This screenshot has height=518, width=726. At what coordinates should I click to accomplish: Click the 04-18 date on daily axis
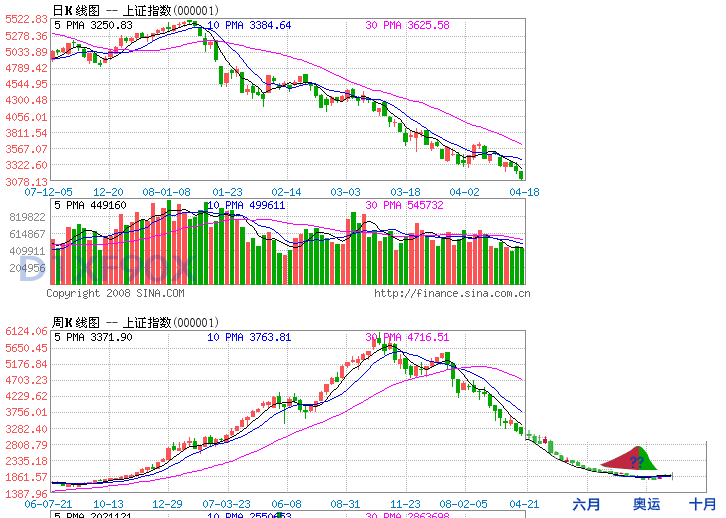525,191
